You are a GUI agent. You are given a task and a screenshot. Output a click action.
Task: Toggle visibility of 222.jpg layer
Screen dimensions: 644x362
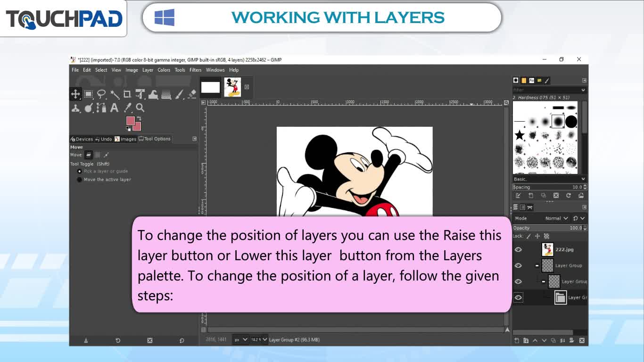(x=518, y=250)
